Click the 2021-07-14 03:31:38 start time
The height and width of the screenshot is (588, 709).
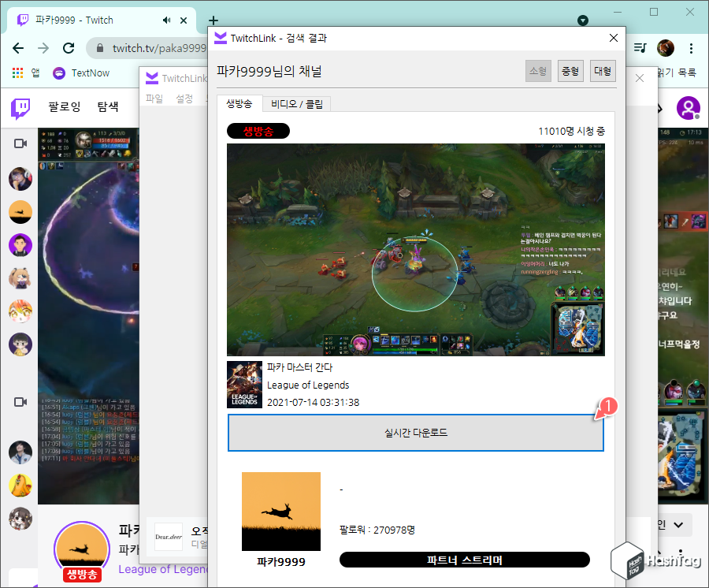(x=314, y=403)
